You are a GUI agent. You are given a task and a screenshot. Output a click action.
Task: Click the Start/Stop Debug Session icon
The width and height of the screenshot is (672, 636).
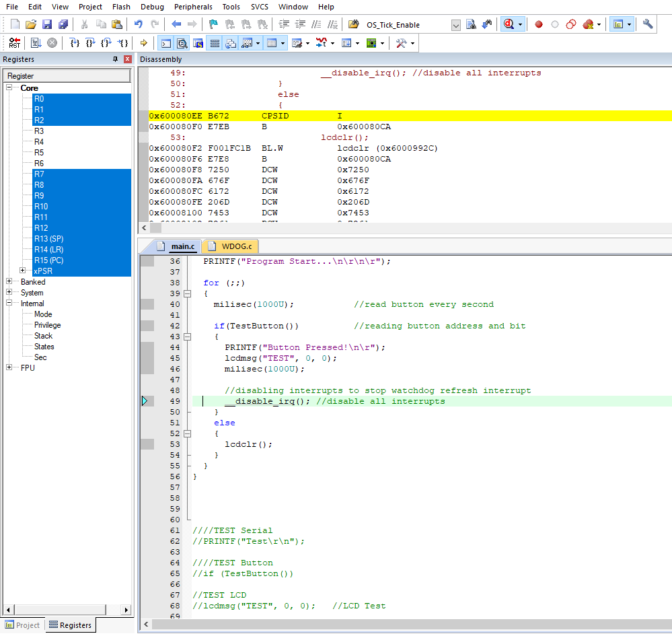[510, 23]
